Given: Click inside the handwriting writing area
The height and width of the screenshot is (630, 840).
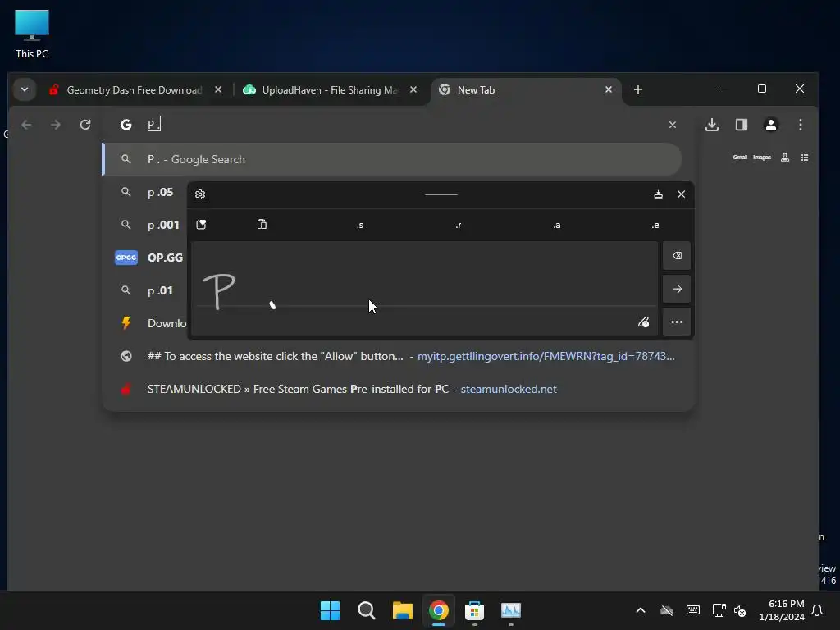Looking at the screenshot, I should tap(424, 288).
